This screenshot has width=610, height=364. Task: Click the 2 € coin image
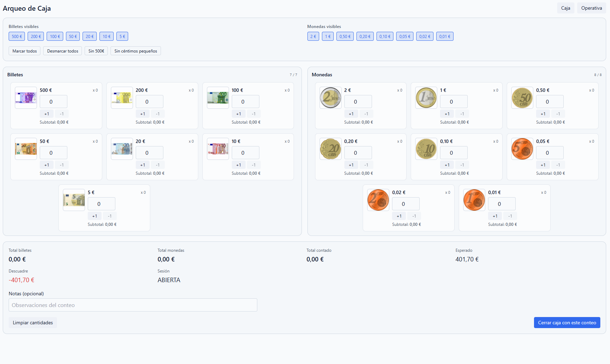tap(330, 98)
